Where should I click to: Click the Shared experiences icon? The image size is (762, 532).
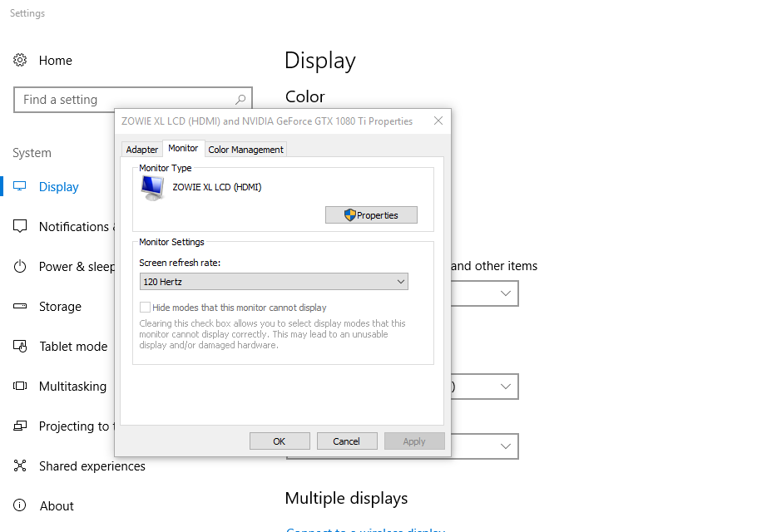pyautogui.click(x=20, y=465)
